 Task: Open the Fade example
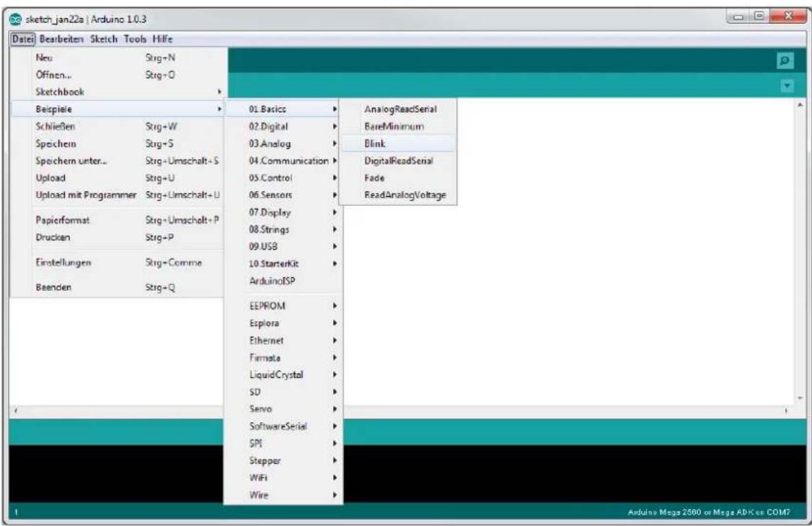tap(398, 177)
